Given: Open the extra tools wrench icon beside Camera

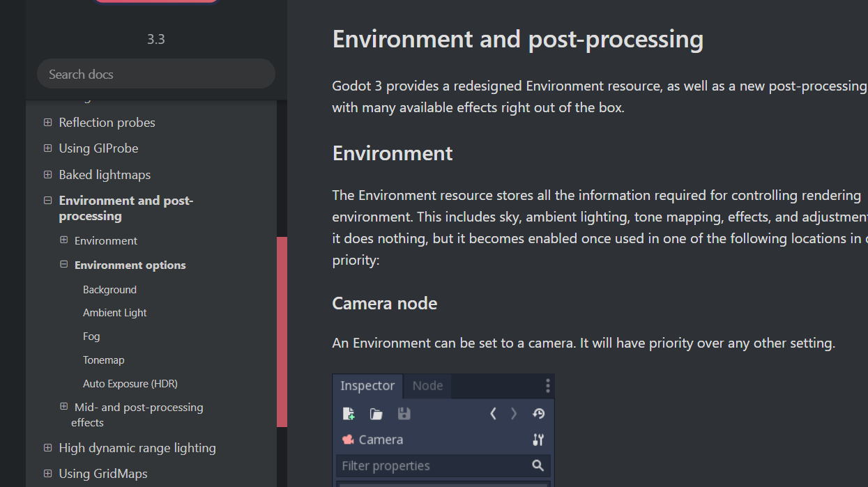Looking at the screenshot, I should (x=538, y=440).
